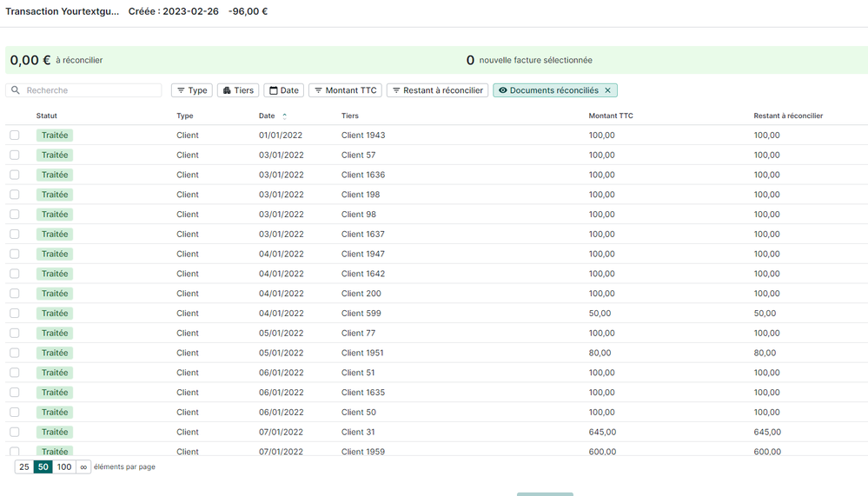
Task: Sort by Montant TTC column header
Action: click(x=611, y=116)
